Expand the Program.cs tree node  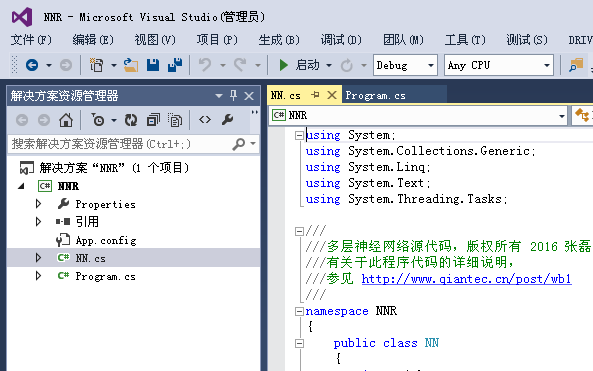(38, 276)
